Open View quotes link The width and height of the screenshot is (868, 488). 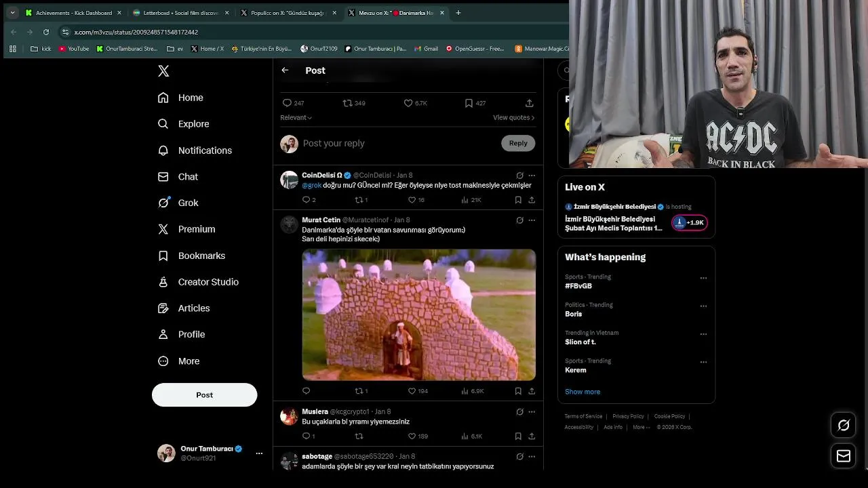[513, 117]
